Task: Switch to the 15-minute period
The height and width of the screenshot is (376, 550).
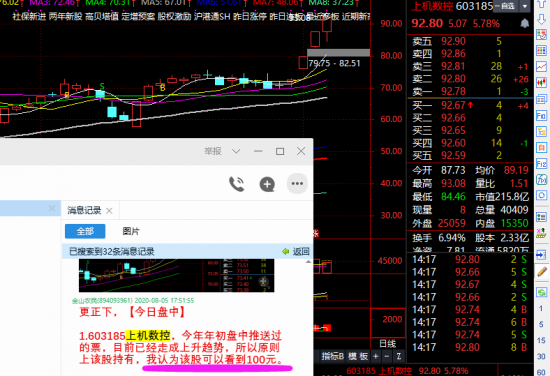Action: tap(541, 340)
